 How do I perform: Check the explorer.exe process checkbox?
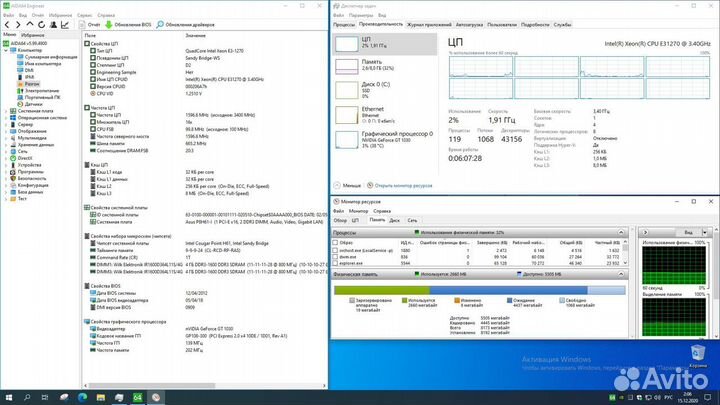pos(335,264)
